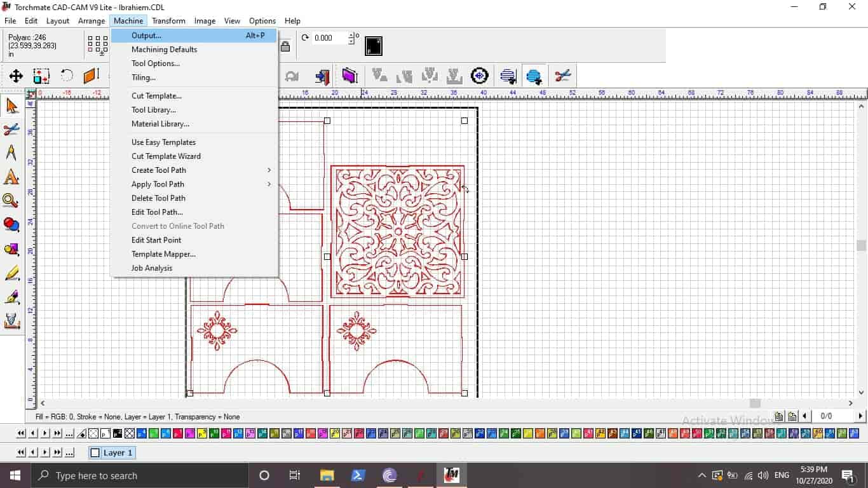Open File Explorer from the taskbar
Image resolution: width=868 pixels, height=488 pixels.
327,475
